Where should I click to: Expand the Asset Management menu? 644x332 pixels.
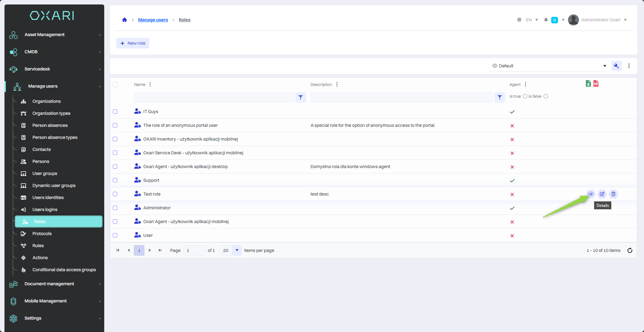pyautogui.click(x=54, y=35)
